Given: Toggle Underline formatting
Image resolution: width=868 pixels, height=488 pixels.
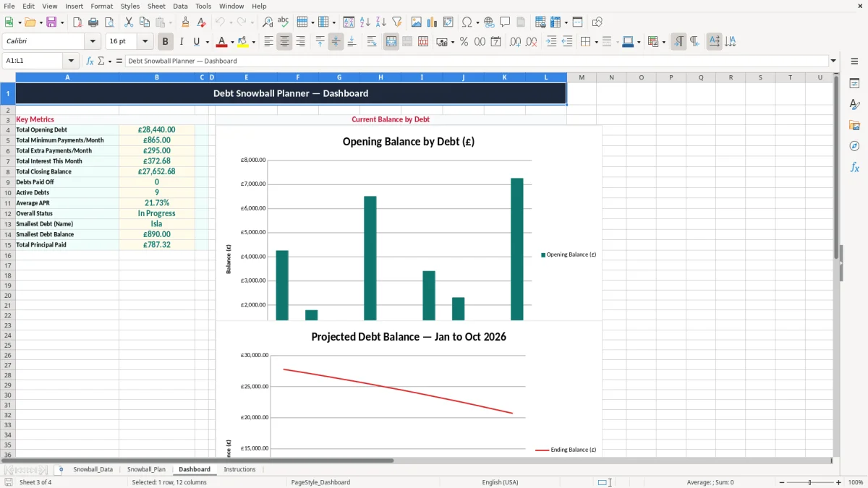Looking at the screenshot, I should pos(196,42).
